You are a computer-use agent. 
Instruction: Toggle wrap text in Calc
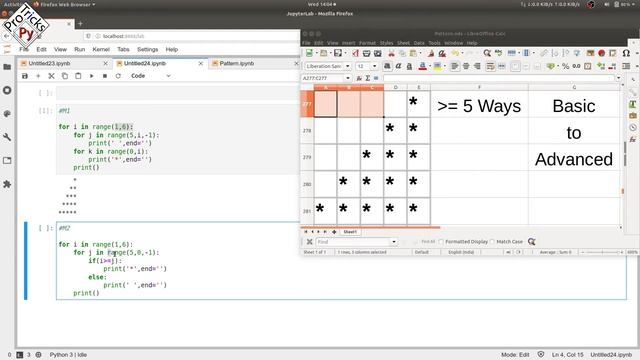pyautogui.click(x=490, y=66)
